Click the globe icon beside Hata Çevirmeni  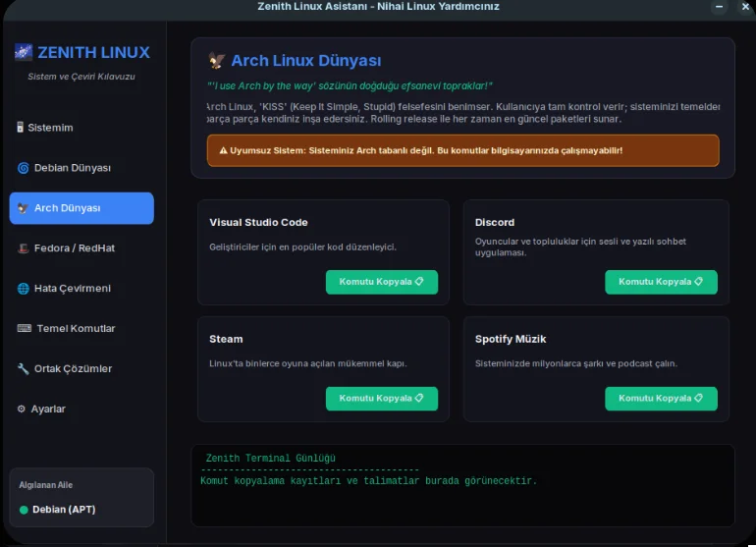[x=24, y=289]
